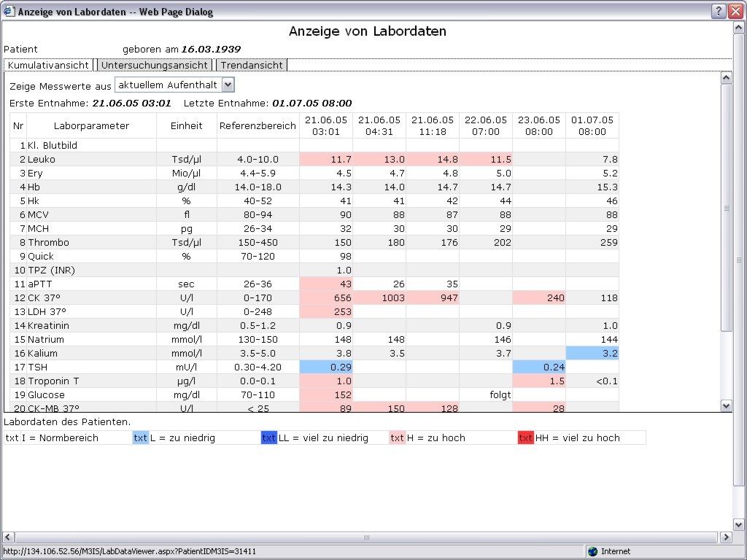
Task: Click the aPTT value 43
Action: [326, 284]
